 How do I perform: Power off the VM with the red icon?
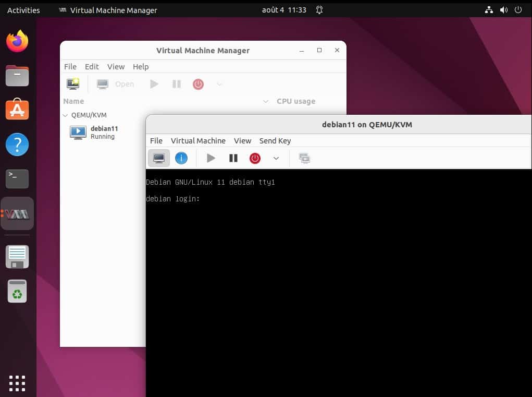198,83
